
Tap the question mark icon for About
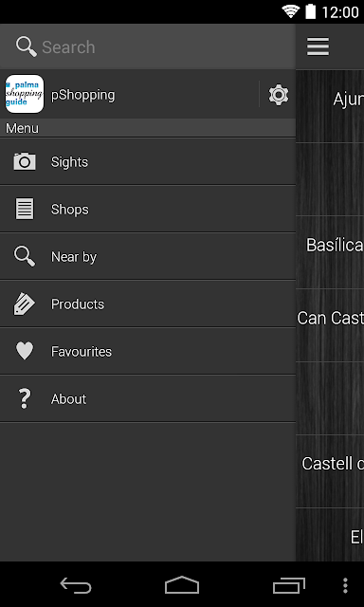[25, 398]
